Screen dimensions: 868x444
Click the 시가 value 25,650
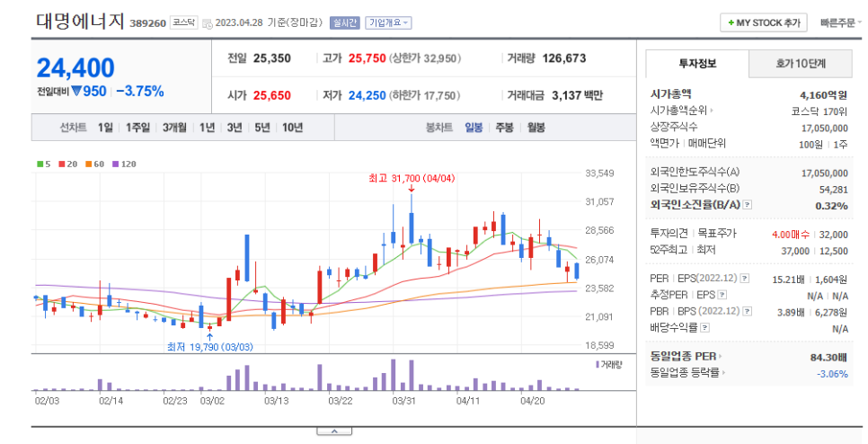(271, 95)
